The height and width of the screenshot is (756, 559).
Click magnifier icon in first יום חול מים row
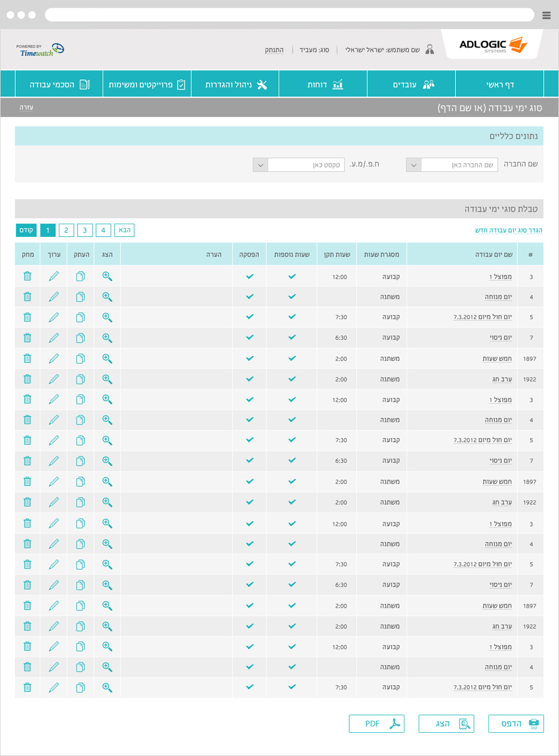[107, 317]
